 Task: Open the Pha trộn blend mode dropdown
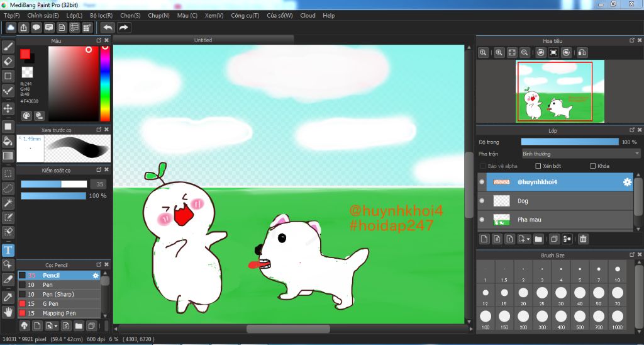580,154
